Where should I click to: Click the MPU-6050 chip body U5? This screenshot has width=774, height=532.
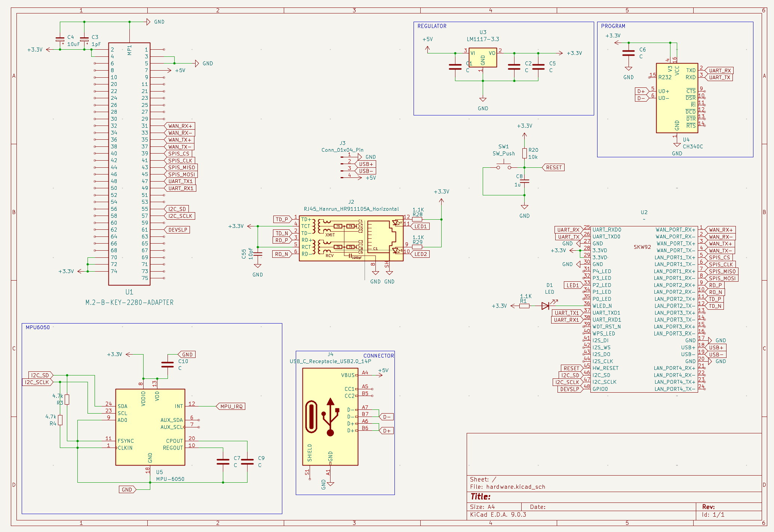[150, 427]
